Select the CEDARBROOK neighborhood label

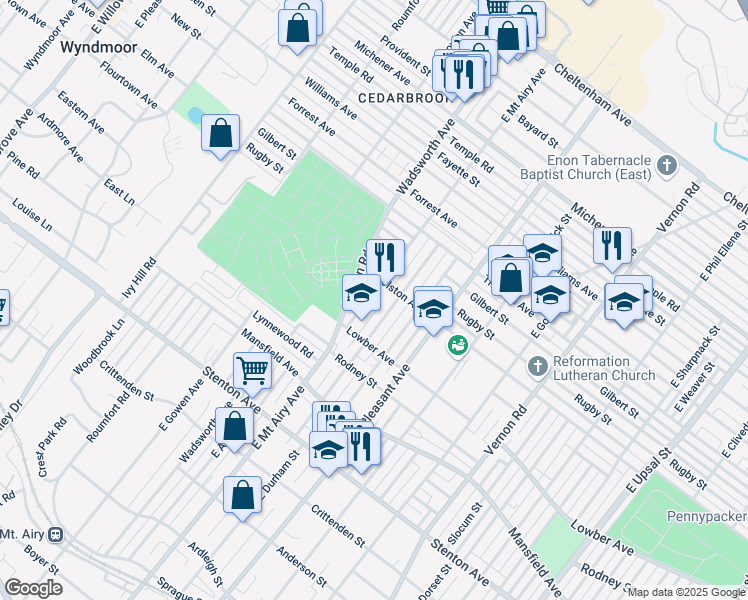pyautogui.click(x=405, y=98)
